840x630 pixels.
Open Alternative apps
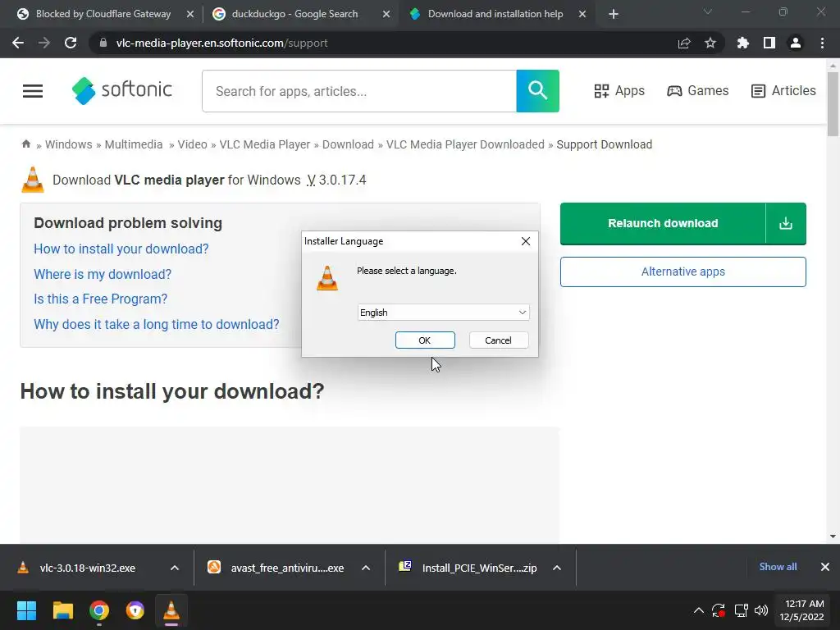pyautogui.click(x=683, y=272)
